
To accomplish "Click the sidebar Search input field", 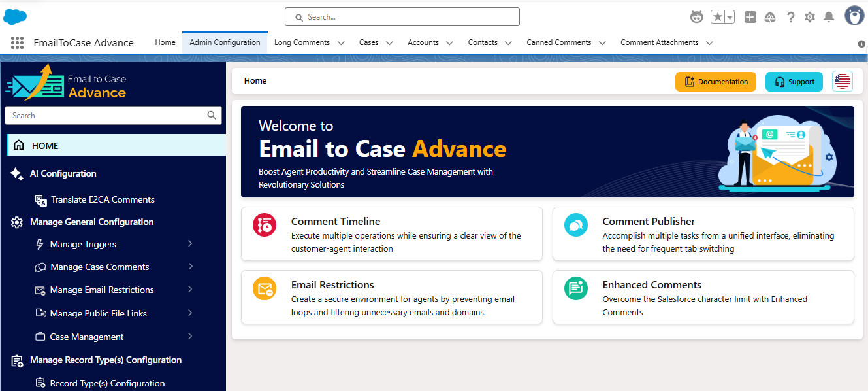I will [x=108, y=116].
